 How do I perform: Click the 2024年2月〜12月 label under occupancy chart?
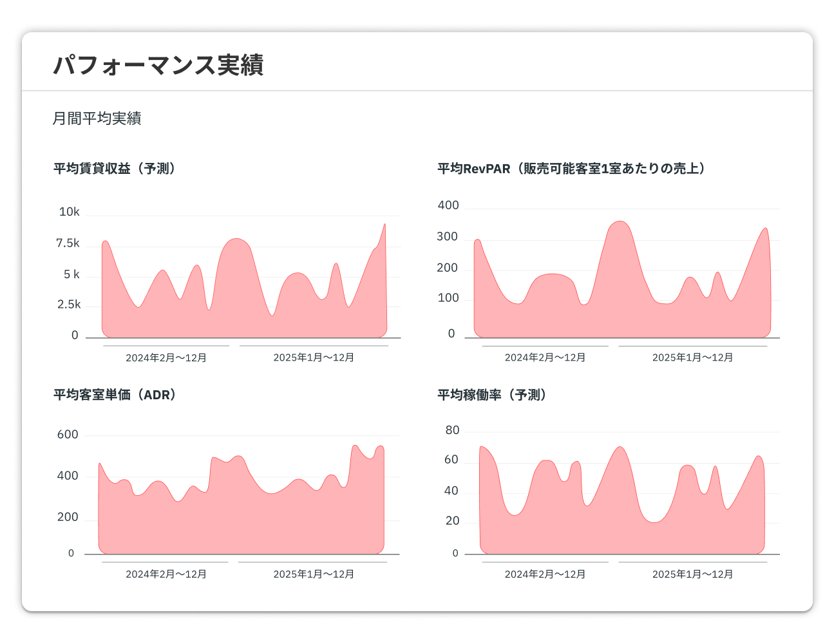[x=545, y=574]
